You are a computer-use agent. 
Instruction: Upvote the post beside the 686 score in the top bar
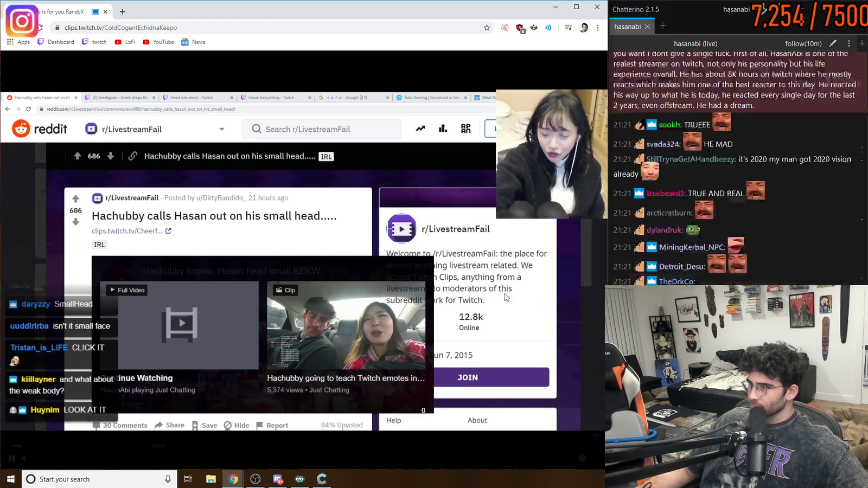click(x=78, y=156)
